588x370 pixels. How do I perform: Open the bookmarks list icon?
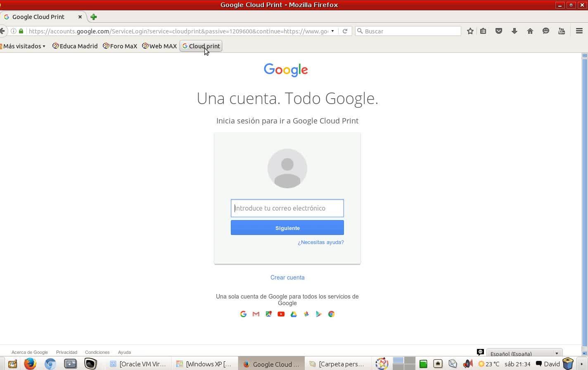(483, 31)
